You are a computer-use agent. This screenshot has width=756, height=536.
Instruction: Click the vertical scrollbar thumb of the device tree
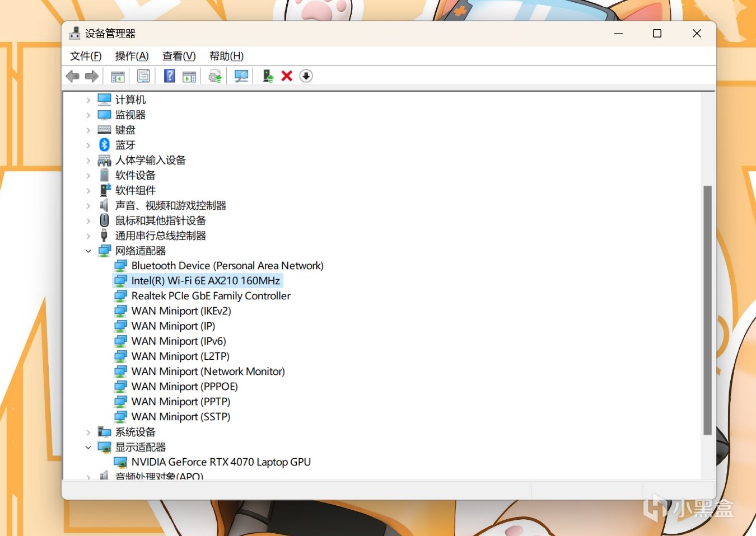click(x=707, y=310)
